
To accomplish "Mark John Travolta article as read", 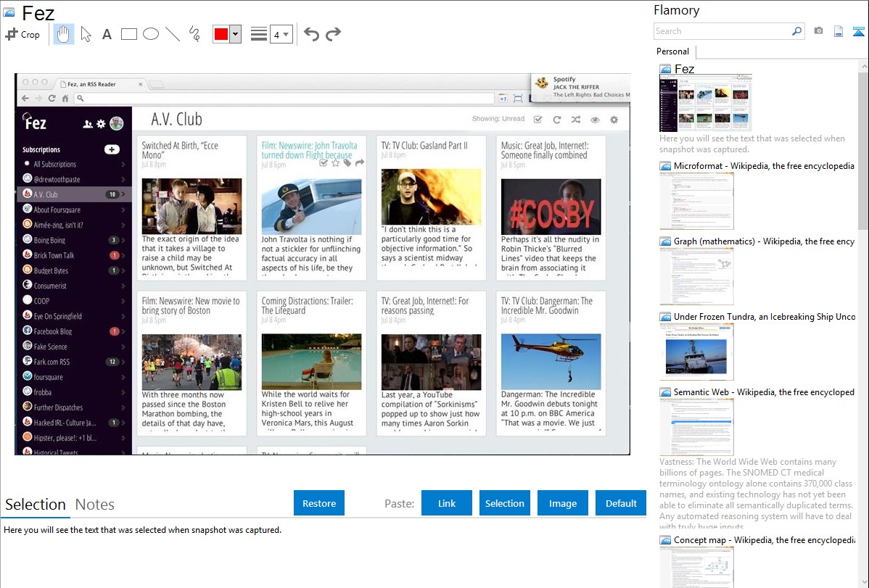I will click(324, 163).
